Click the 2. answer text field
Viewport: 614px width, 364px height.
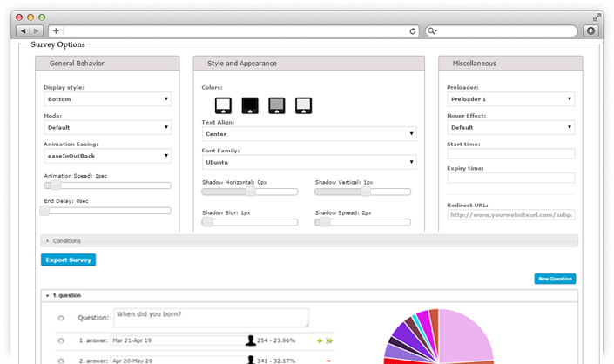(x=179, y=361)
